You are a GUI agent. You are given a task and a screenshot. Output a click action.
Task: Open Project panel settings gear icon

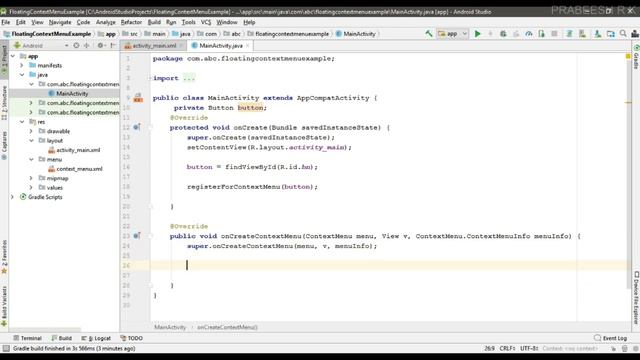coord(100,46)
